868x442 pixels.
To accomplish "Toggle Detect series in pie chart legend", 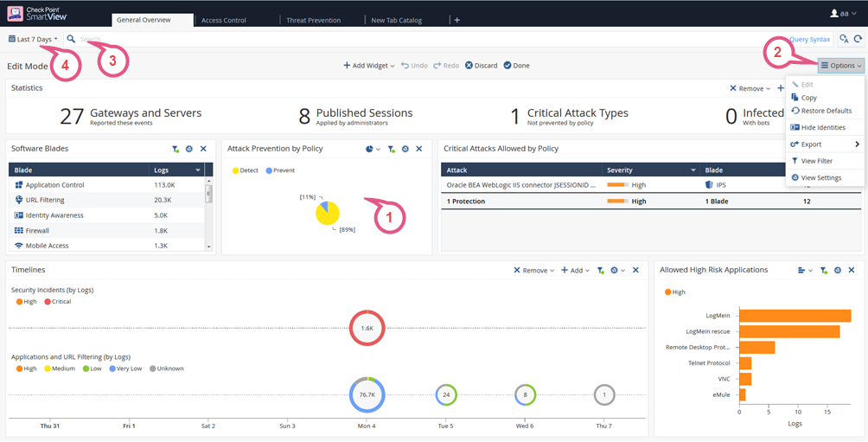I will [x=245, y=170].
